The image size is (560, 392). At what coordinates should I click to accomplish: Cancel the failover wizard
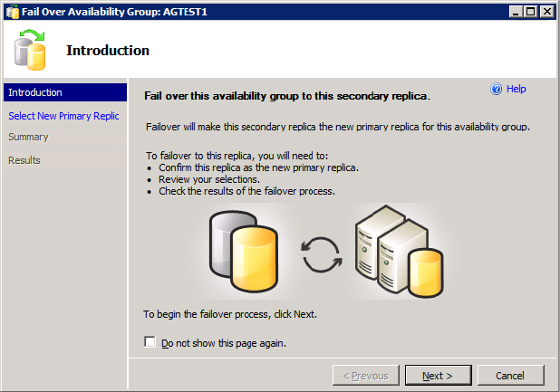pos(510,375)
